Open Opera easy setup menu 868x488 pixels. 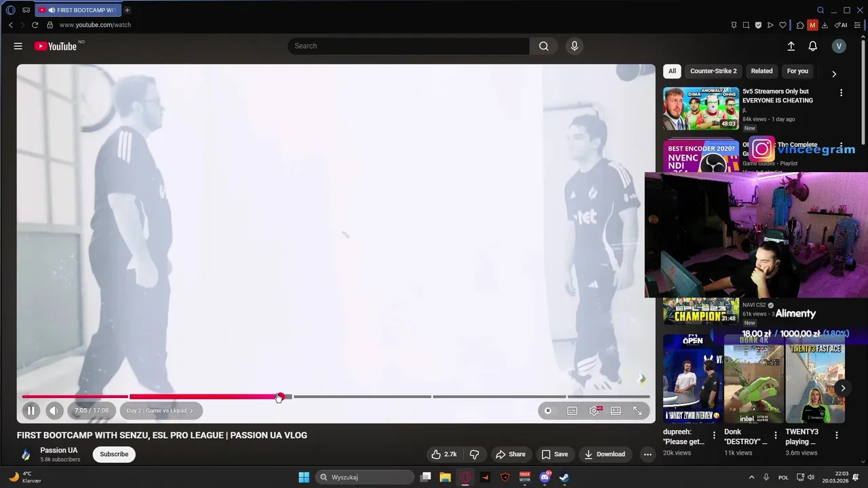click(857, 25)
